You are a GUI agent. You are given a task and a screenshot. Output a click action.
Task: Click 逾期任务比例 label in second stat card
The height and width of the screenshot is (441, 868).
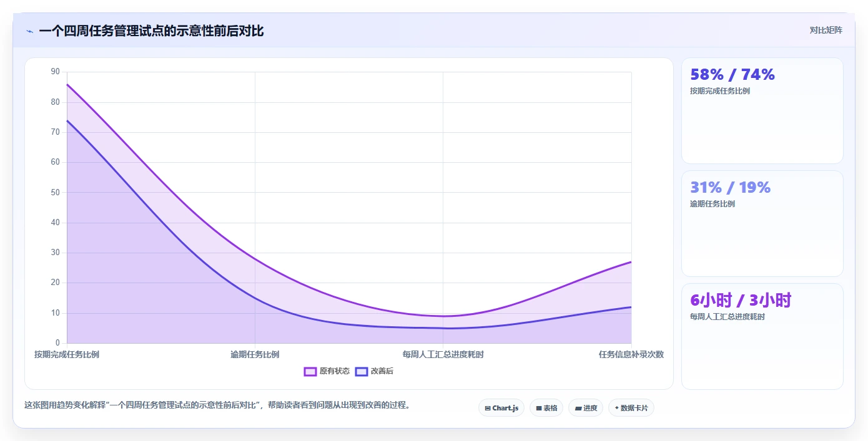(713, 204)
